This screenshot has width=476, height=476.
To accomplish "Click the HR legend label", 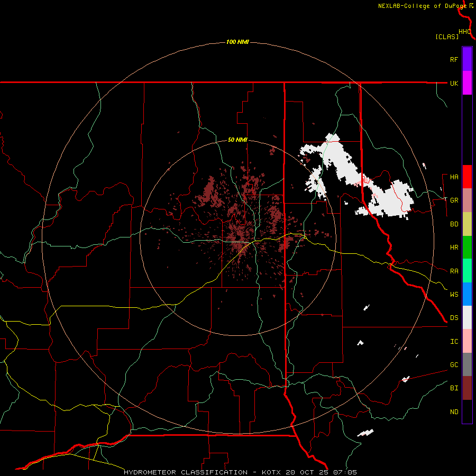I will [454, 248].
